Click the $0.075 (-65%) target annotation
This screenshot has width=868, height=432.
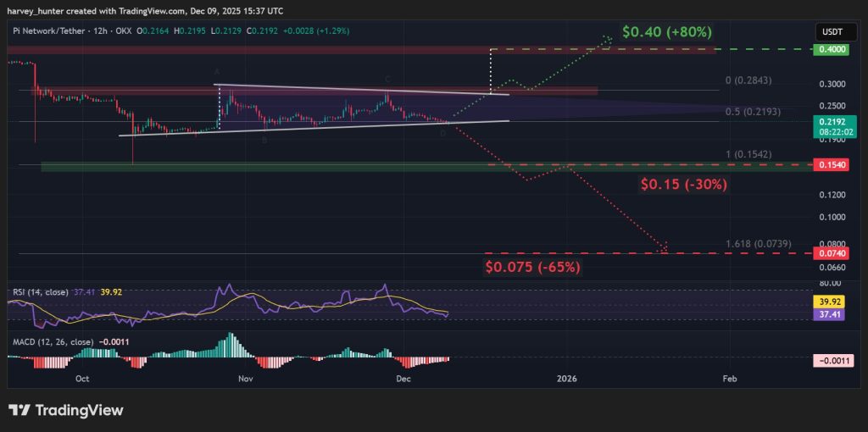(532, 267)
